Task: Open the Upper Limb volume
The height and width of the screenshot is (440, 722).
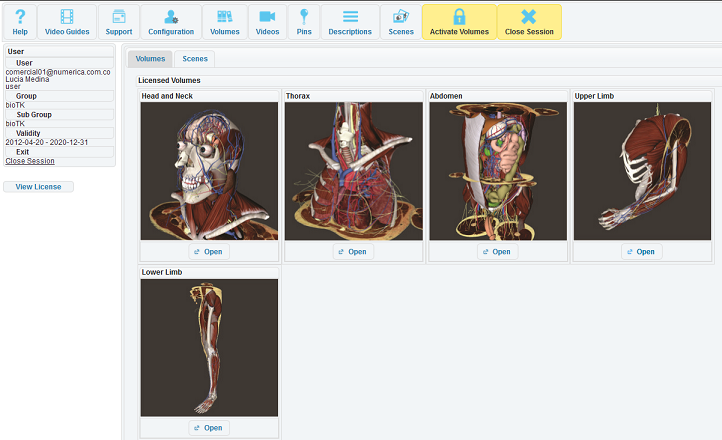Action: [x=641, y=252]
